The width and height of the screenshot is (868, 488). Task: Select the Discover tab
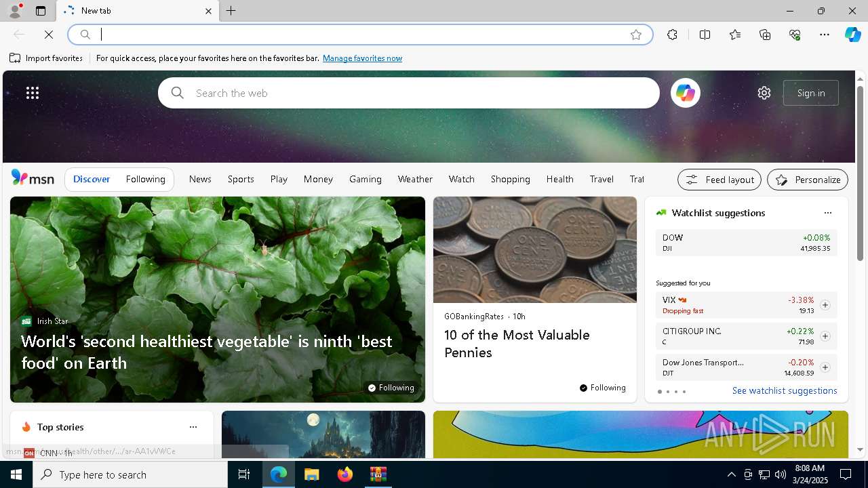(x=92, y=179)
